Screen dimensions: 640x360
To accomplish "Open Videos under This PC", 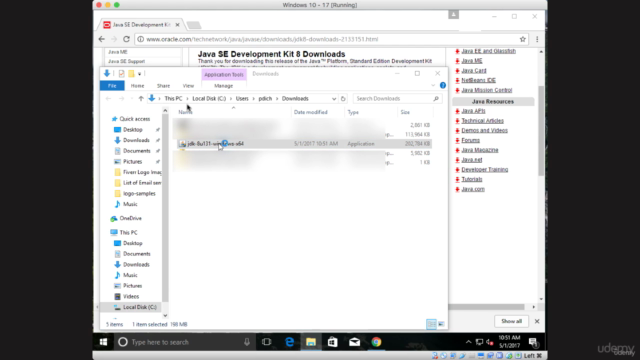I will pos(131,296).
